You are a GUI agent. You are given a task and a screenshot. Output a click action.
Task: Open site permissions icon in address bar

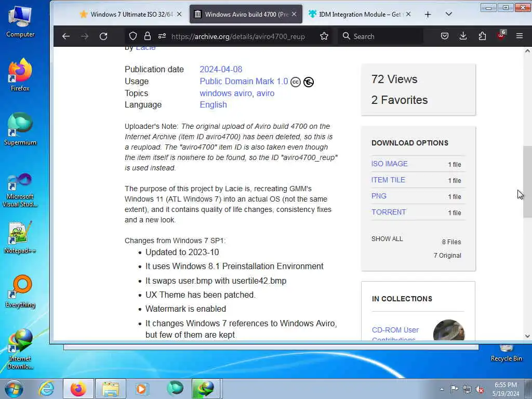click(162, 36)
